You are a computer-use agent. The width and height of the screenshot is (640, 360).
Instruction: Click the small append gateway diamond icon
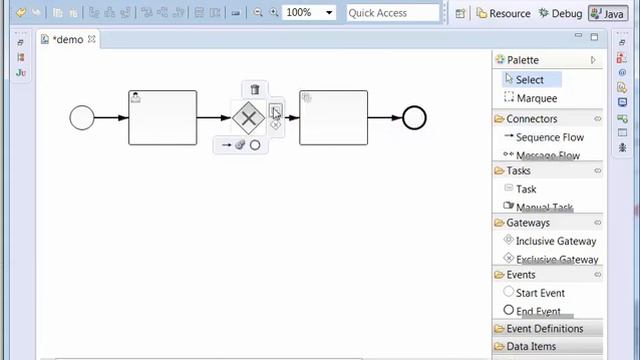point(276,125)
